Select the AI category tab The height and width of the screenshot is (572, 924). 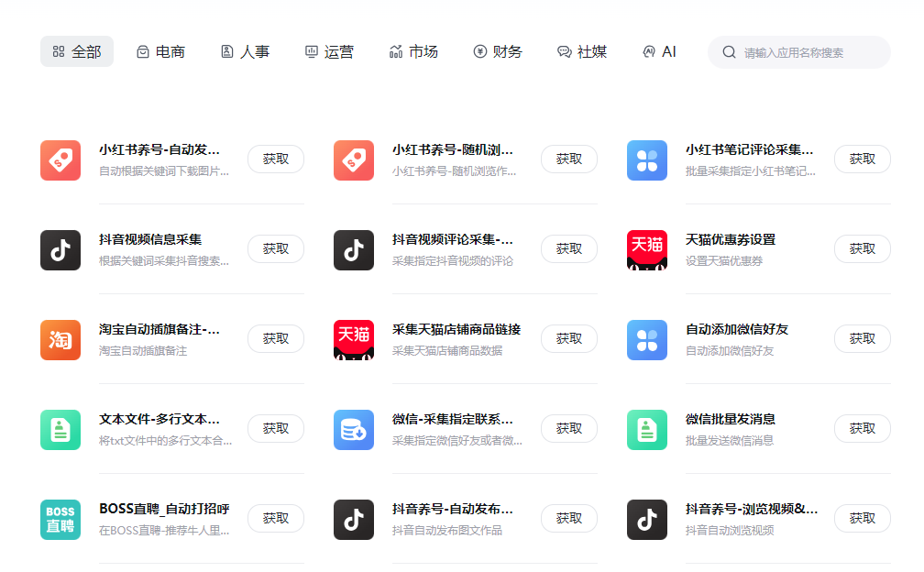click(x=659, y=51)
